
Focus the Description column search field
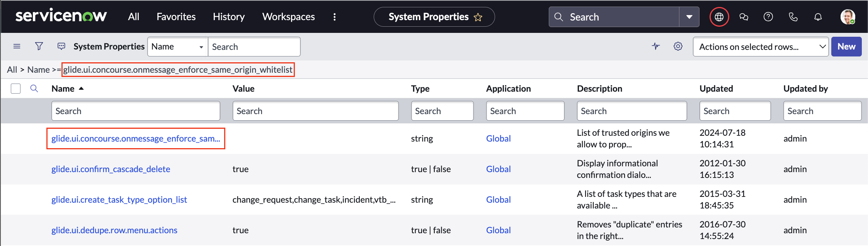tap(632, 111)
